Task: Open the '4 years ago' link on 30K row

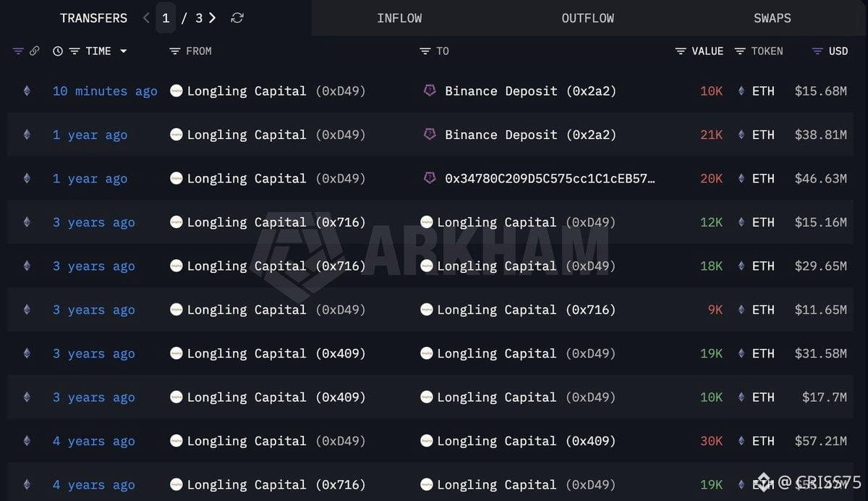Action: [93, 441]
